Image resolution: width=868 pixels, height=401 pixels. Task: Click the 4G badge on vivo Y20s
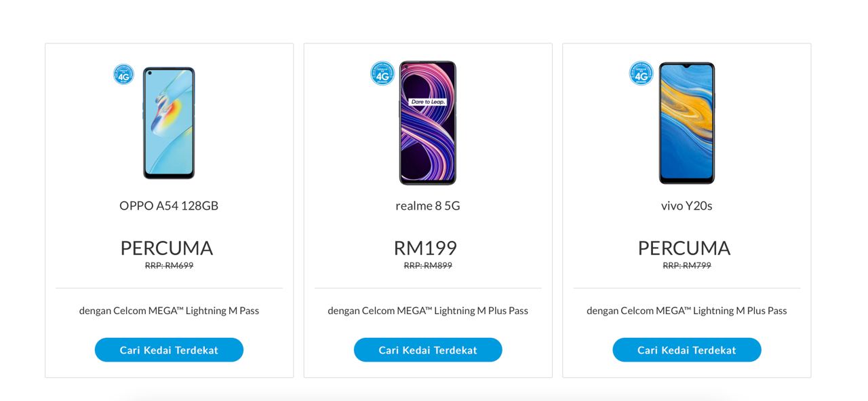click(x=641, y=73)
